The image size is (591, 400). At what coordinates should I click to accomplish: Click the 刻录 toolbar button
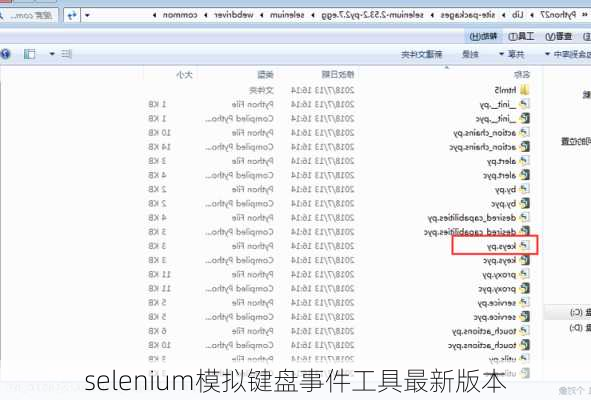pos(470,54)
